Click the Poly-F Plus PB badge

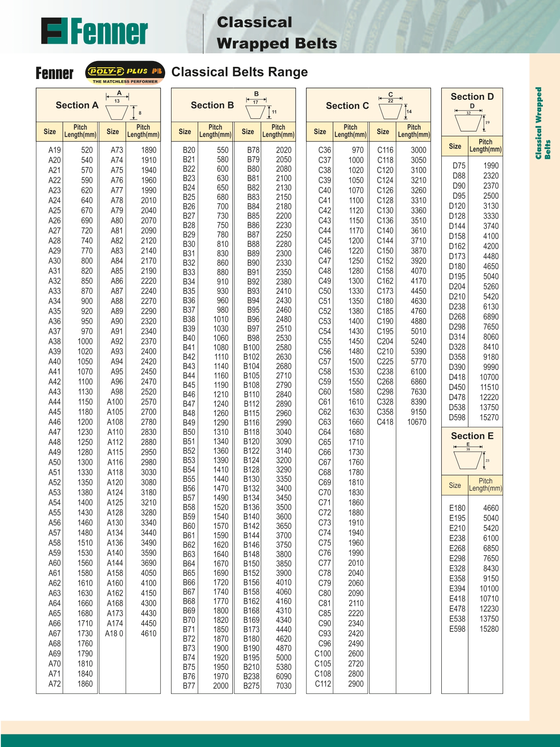(125, 73)
